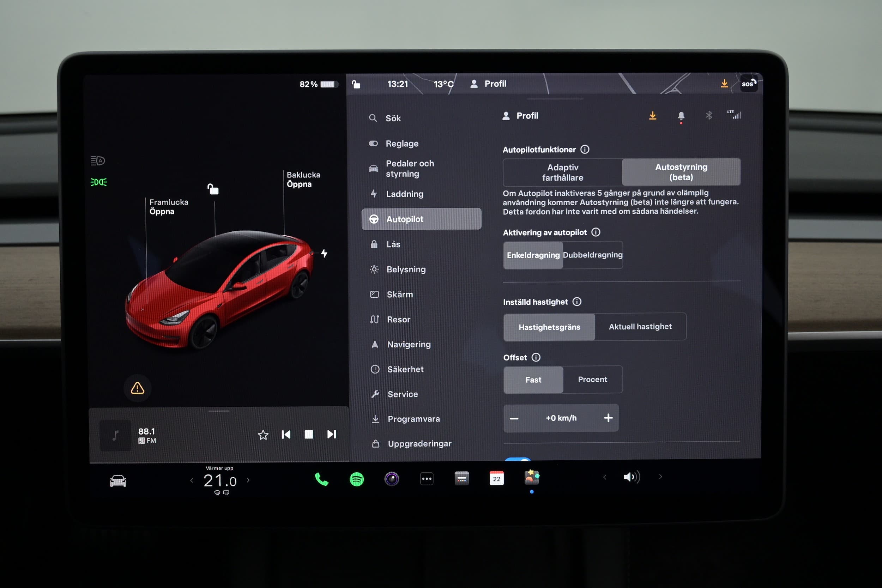The image size is (882, 588).
Task: Select Adaptiv farthållare mode
Action: [x=562, y=172]
